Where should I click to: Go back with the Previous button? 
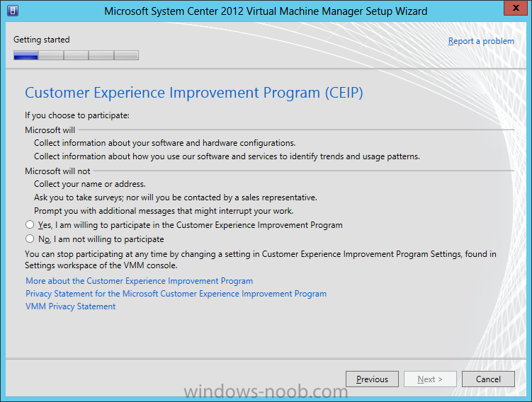click(x=372, y=379)
